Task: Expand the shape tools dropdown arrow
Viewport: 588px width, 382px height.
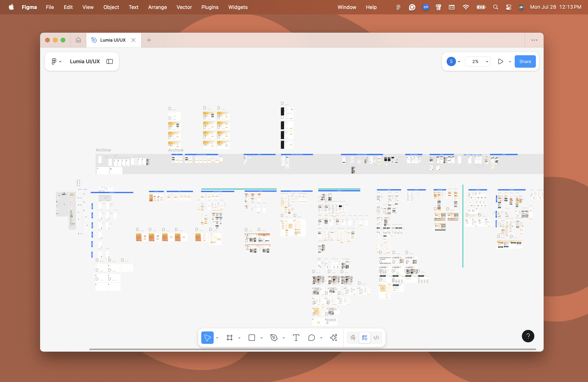Action: coord(261,338)
